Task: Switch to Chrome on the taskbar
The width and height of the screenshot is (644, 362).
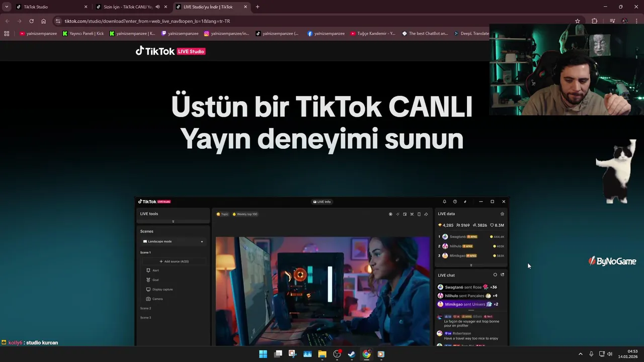Action: [x=366, y=354]
